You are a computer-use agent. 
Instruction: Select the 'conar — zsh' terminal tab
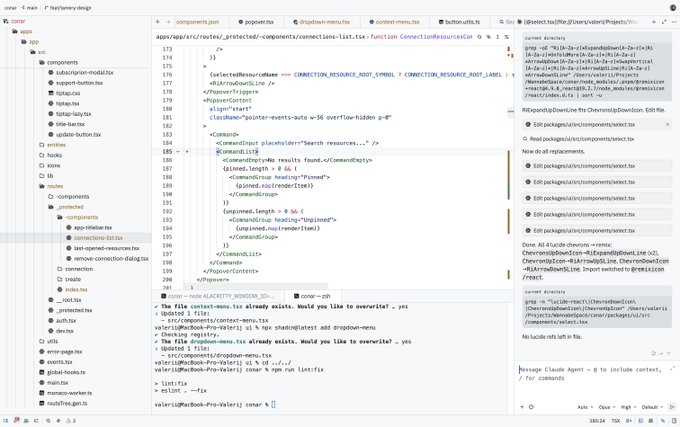click(312, 296)
